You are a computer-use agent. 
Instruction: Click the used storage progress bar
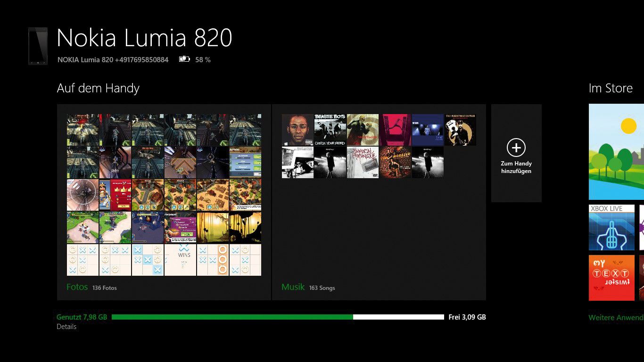pyautogui.click(x=232, y=317)
